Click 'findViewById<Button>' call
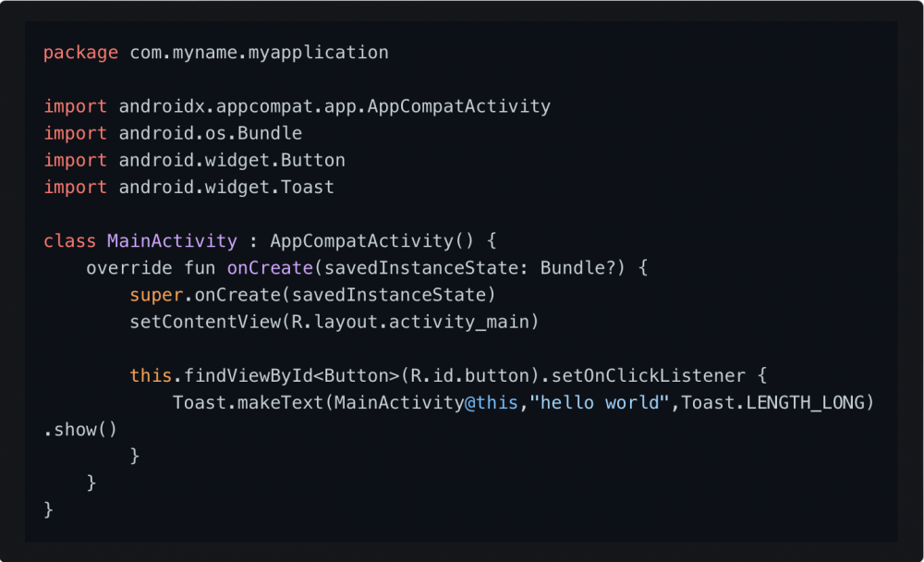This screenshot has height=562, width=924. [x=292, y=375]
